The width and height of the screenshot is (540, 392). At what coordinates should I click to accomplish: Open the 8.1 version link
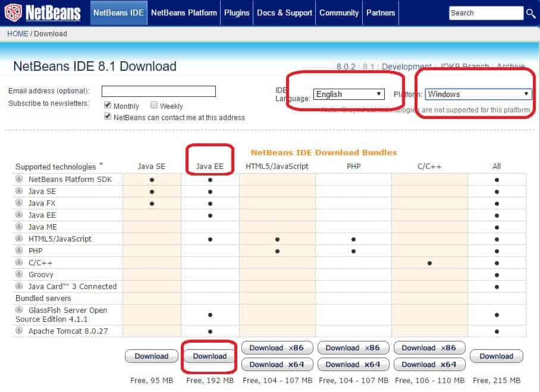pos(369,67)
